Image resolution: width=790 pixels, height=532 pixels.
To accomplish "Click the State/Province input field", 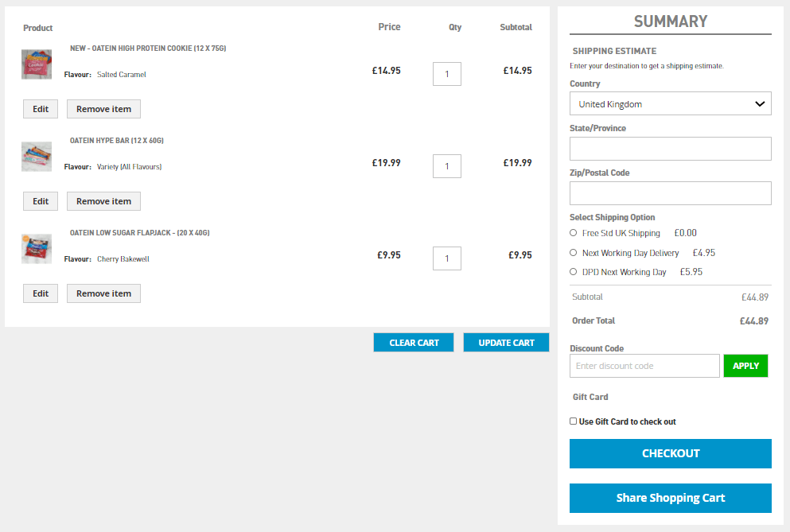I will pos(670,149).
